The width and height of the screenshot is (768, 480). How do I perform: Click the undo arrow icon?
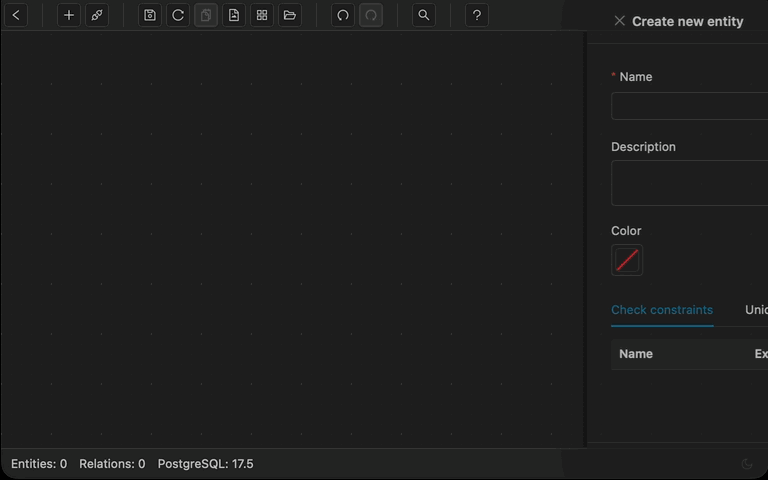click(343, 15)
